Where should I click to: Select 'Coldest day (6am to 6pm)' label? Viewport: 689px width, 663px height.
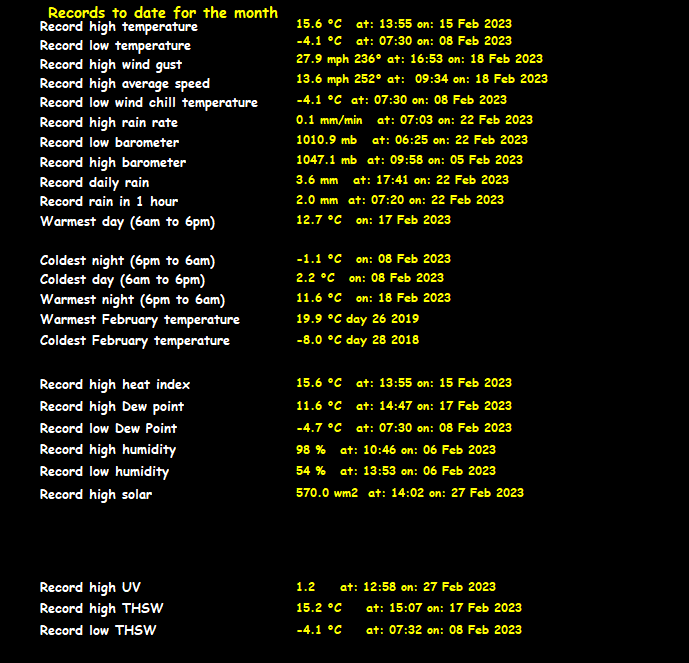[x=123, y=280]
